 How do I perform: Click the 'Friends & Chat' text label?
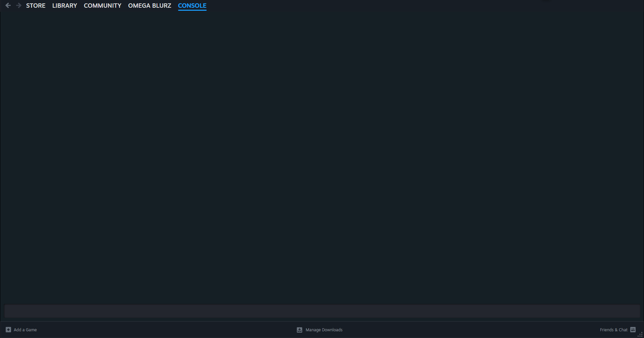613,330
